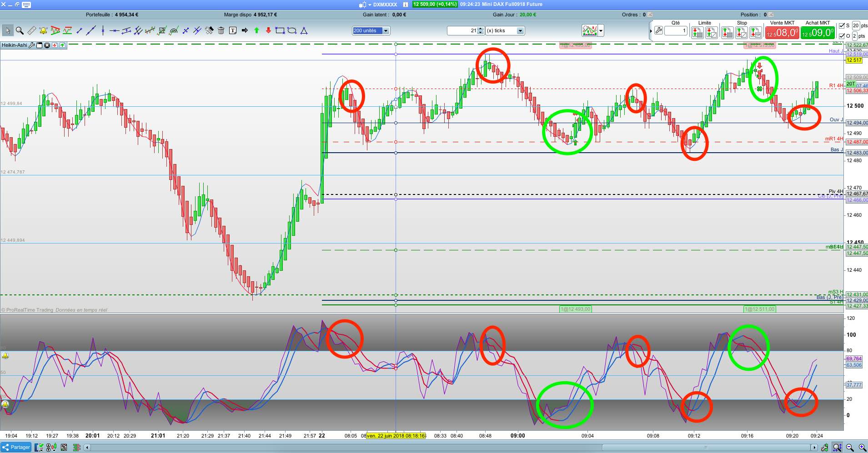Select the magnifier zoom tool
This screenshot has width=868, height=453.
tap(20, 30)
